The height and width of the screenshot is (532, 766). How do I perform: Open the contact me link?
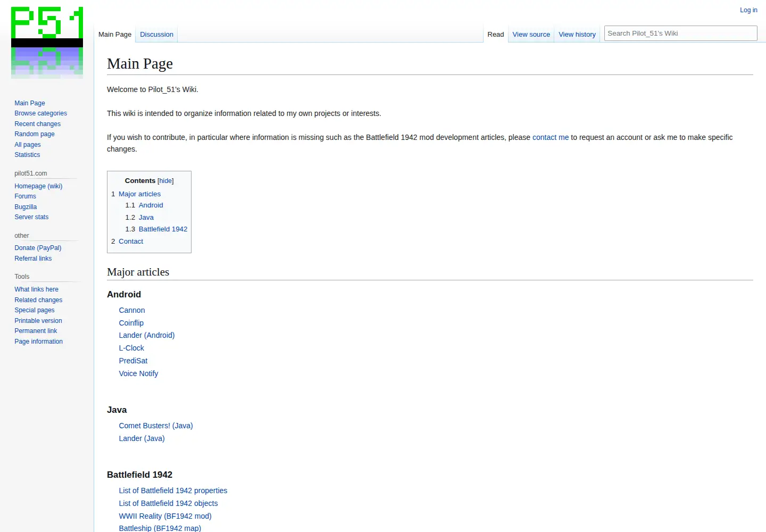point(551,137)
